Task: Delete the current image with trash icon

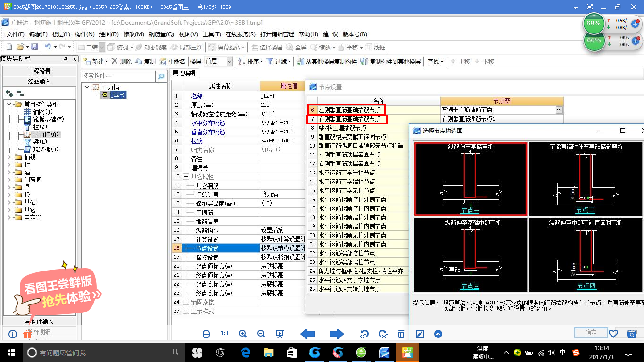Action: (x=401, y=334)
